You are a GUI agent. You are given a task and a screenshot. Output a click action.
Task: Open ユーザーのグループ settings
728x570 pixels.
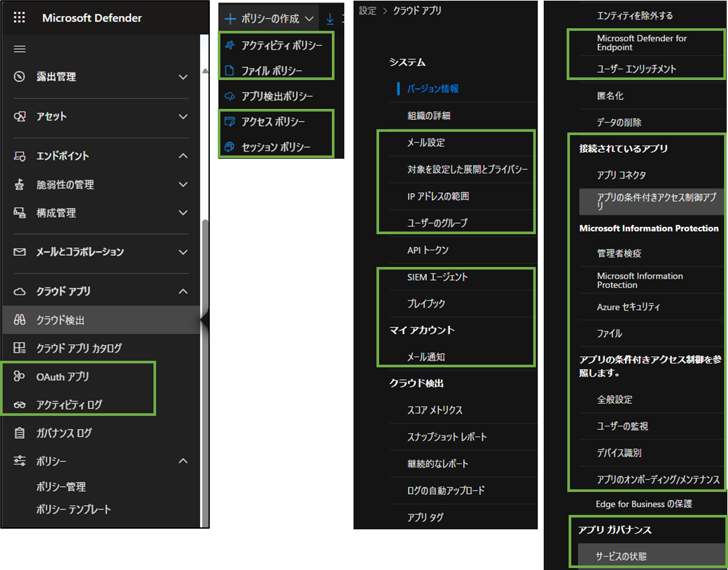437,223
